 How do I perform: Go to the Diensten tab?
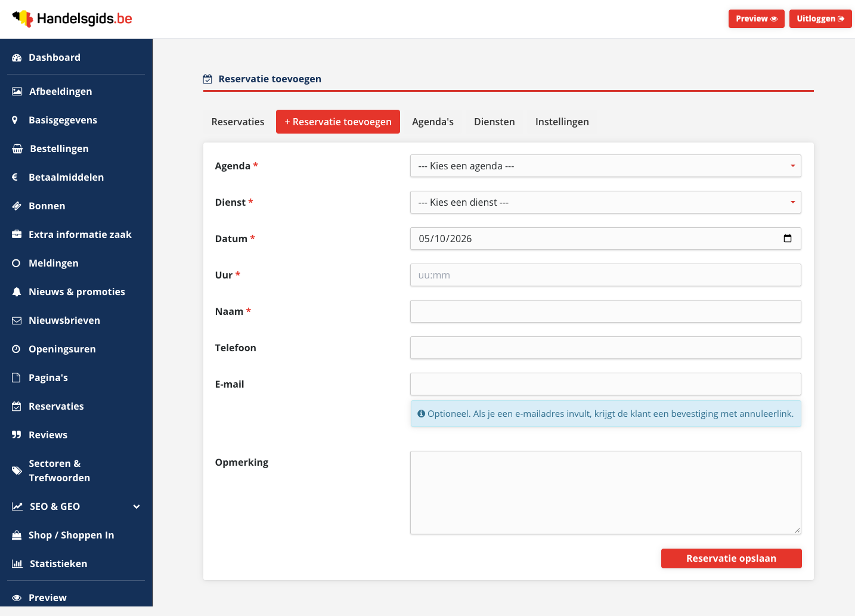494,122
